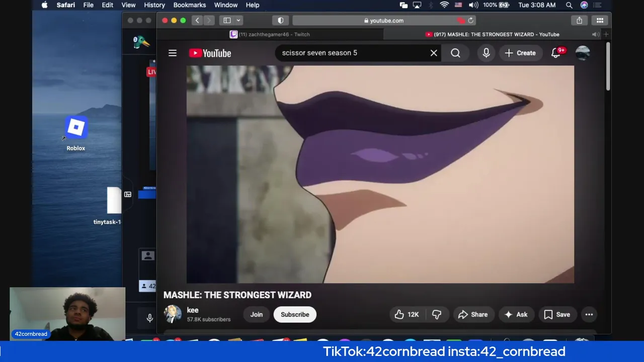The height and width of the screenshot is (362, 644).
Task: Open the volume control in menu bar
Action: tap(473, 5)
